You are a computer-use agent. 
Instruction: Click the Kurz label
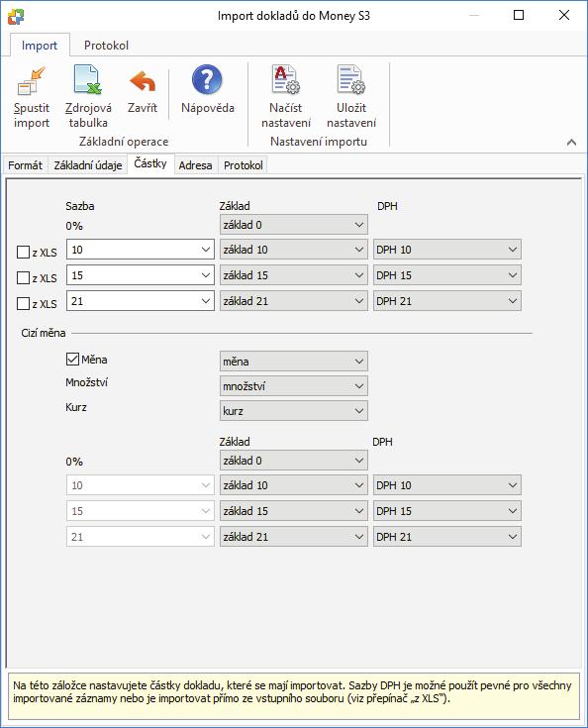coord(76,407)
